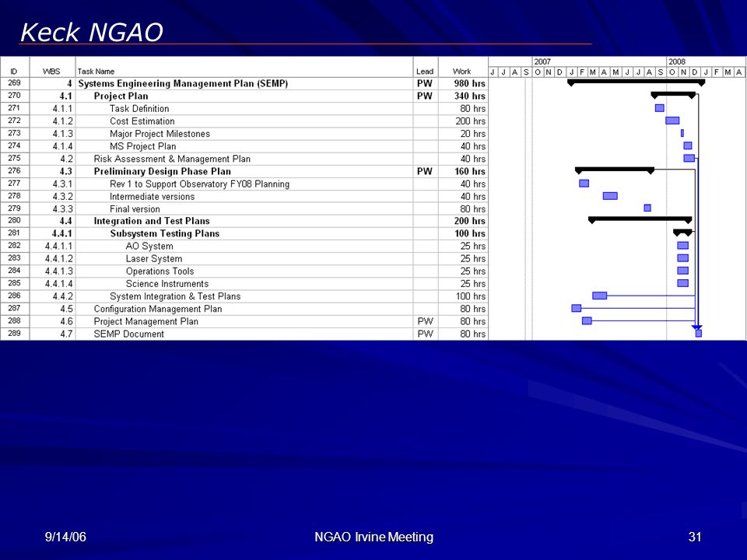Select Subsystem Testing Plans task
This screenshot has width=747, height=560.
tap(164, 233)
